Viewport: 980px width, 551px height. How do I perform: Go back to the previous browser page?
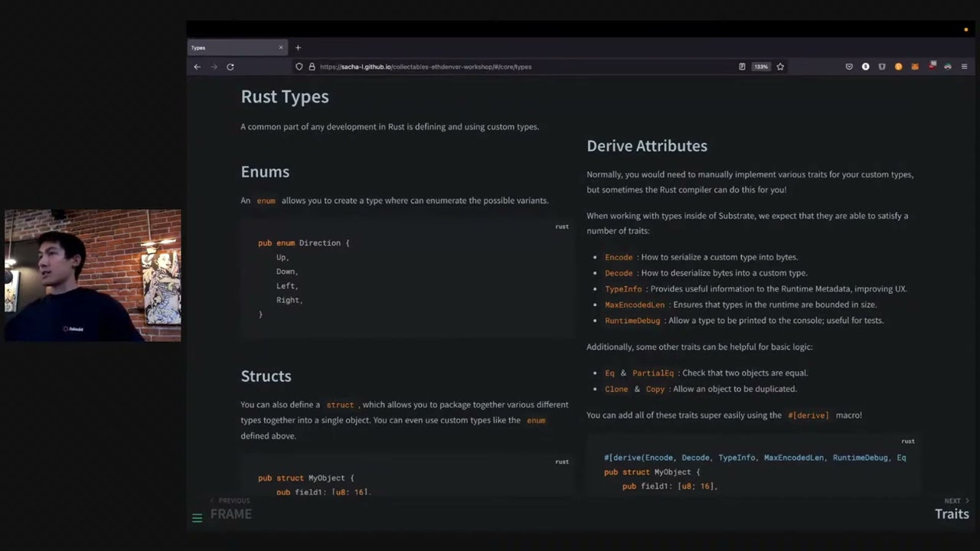[x=197, y=67]
